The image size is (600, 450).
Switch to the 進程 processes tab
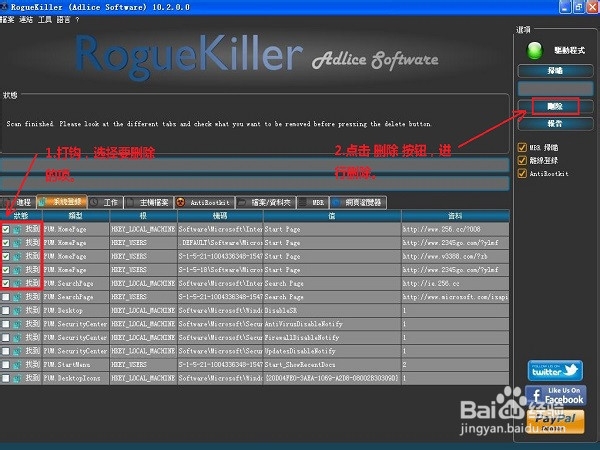pyautogui.click(x=18, y=202)
